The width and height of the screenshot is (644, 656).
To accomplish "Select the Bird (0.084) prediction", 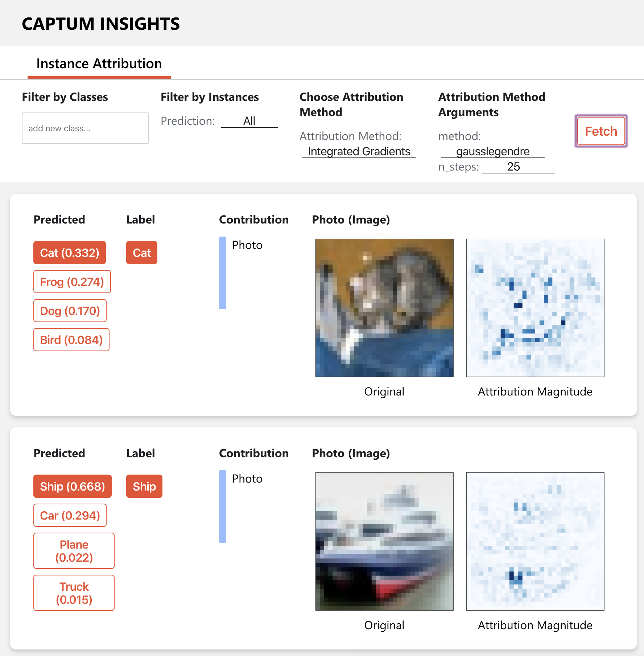I will coord(71,340).
